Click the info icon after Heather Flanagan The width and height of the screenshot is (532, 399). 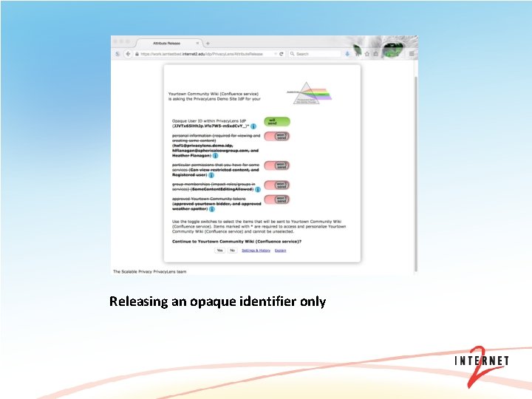tap(215, 155)
